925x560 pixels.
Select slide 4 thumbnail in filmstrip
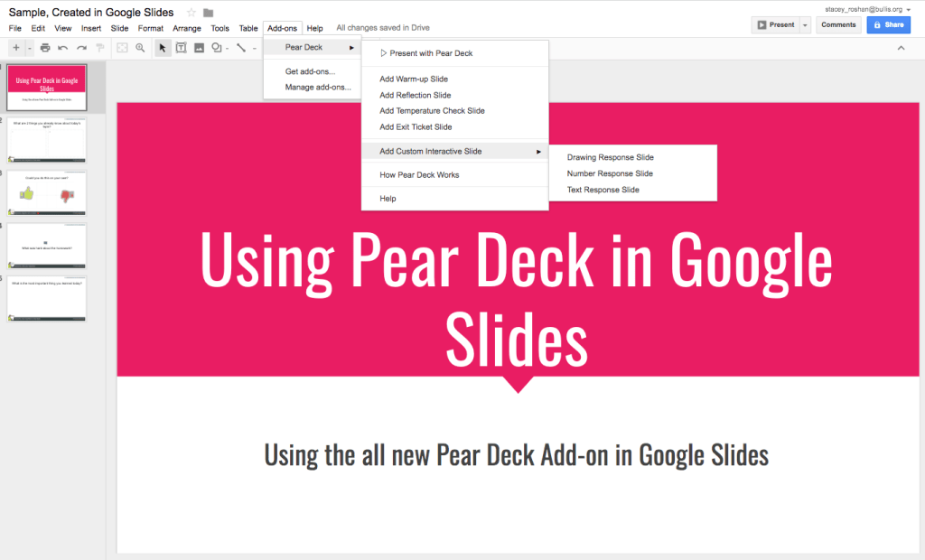click(x=47, y=246)
